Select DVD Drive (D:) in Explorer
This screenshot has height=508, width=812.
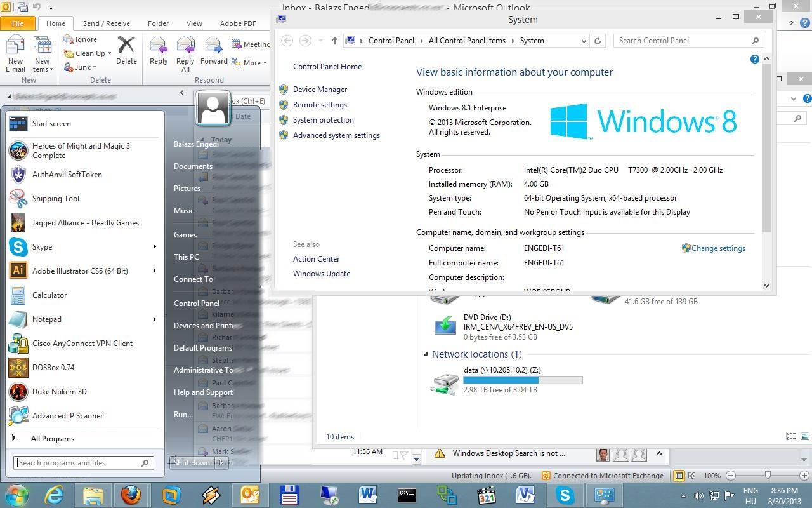[503, 327]
